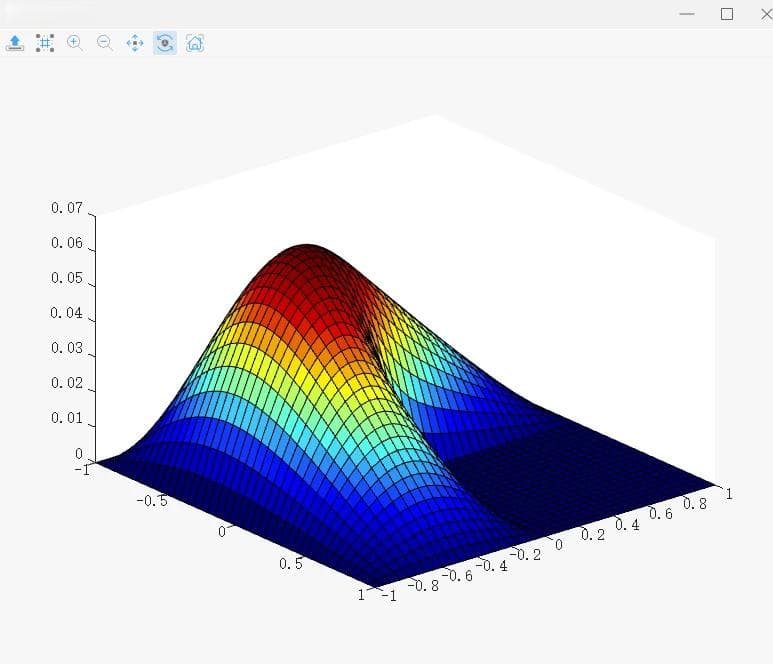
Task: Close the figure window
Action: pos(767,14)
